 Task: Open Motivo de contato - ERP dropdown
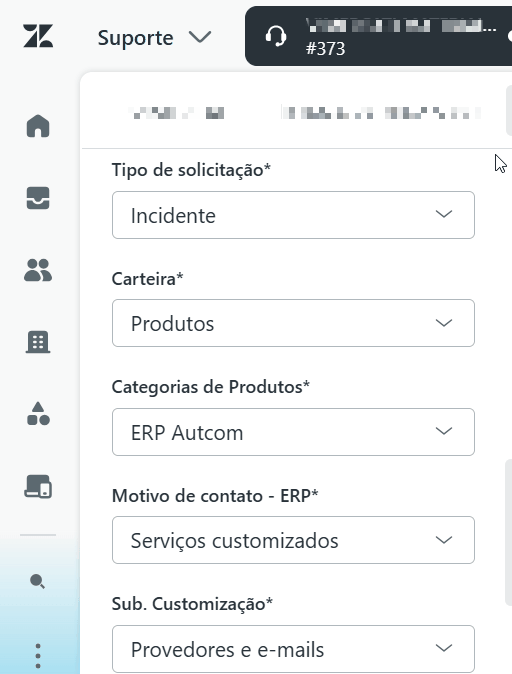tap(293, 540)
